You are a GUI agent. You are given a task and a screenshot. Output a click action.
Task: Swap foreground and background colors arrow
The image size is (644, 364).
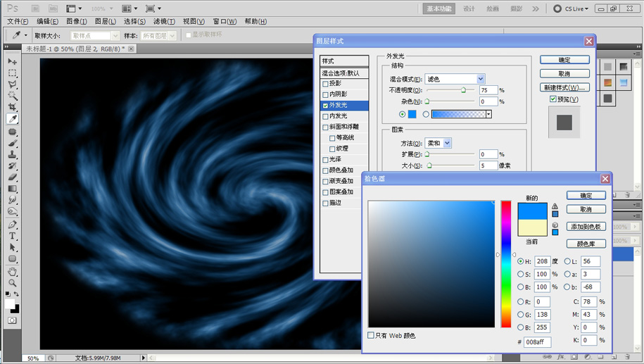click(x=16, y=294)
